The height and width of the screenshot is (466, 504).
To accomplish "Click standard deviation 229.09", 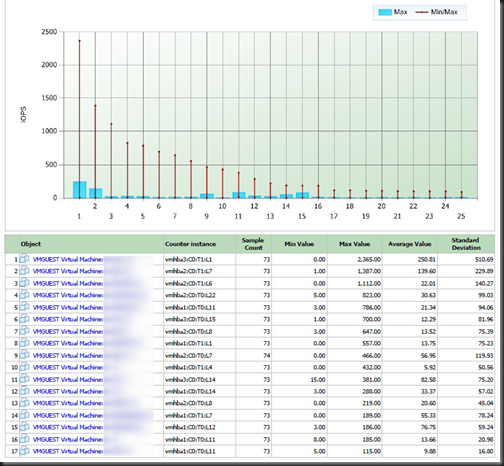I will pos(484,272).
